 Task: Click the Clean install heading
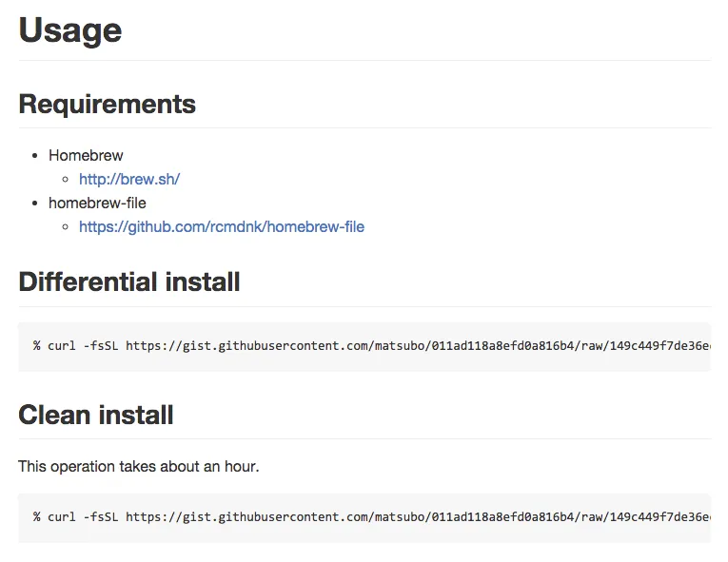click(96, 415)
